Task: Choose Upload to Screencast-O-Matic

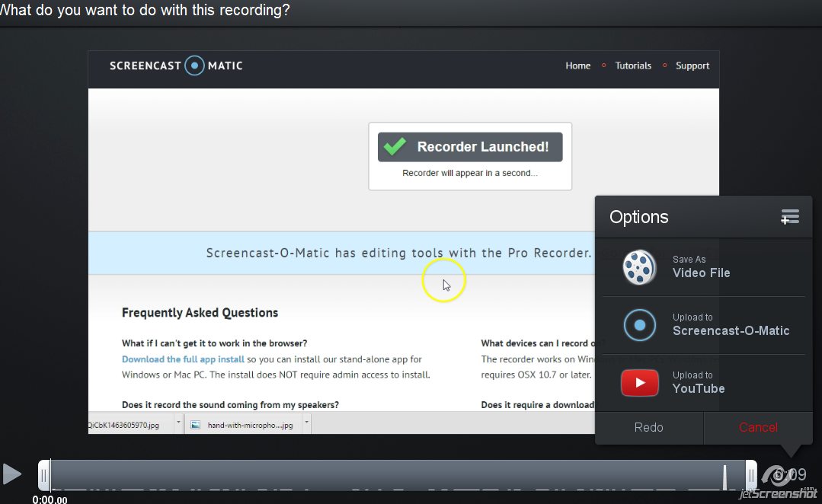Action: [x=703, y=325]
